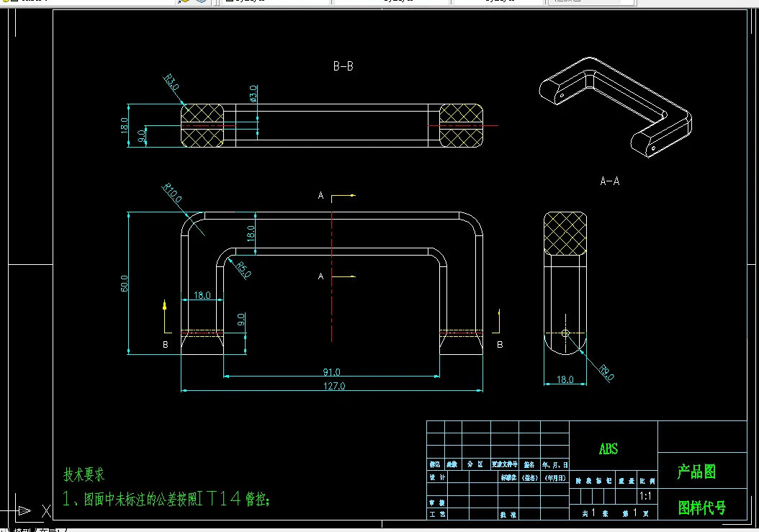This screenshot has width=759, height=532.
Task: Click the upper A section marker label
Action: [320, 196]
